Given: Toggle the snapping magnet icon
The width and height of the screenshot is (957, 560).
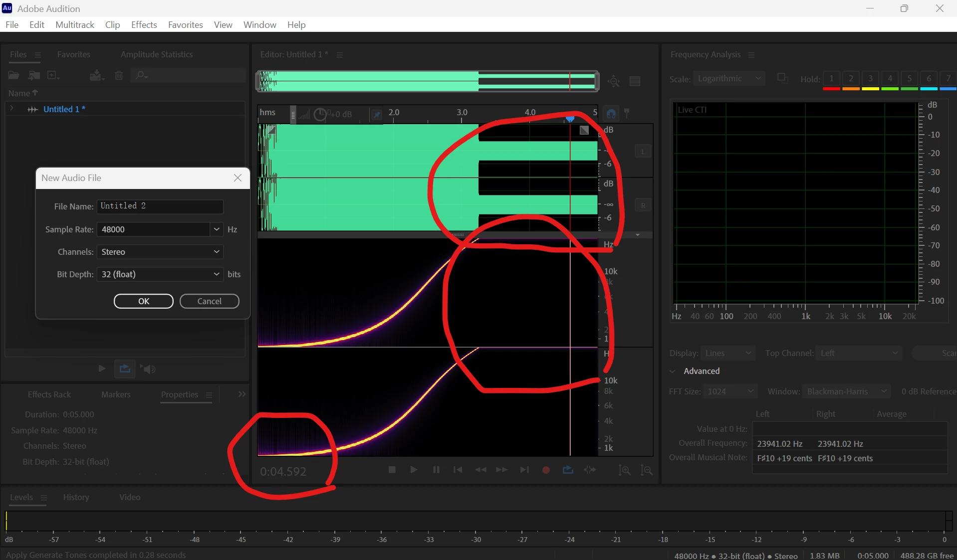Looking at the screenshot, I should tap(611, 114).
